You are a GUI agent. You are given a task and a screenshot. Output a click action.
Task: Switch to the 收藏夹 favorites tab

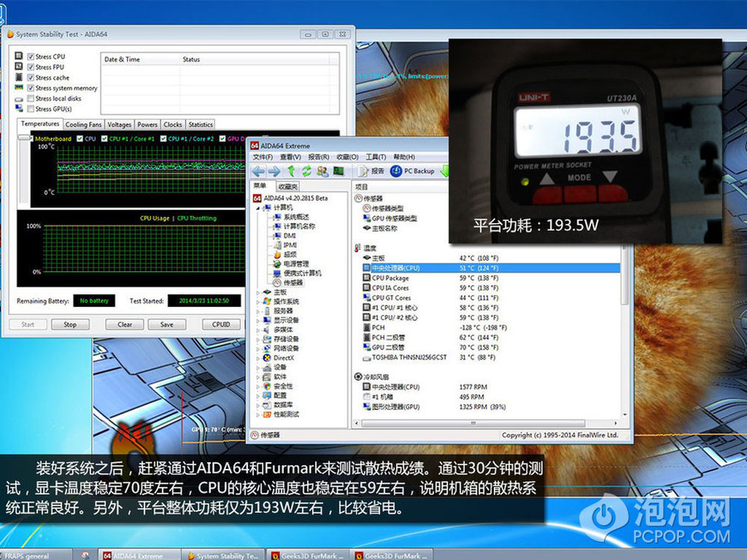coord(288,187)
